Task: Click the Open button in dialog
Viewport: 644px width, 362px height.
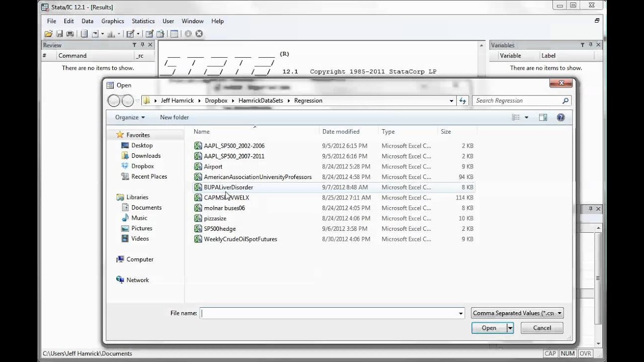Action: pyautogui.click(x=489, y=328)
